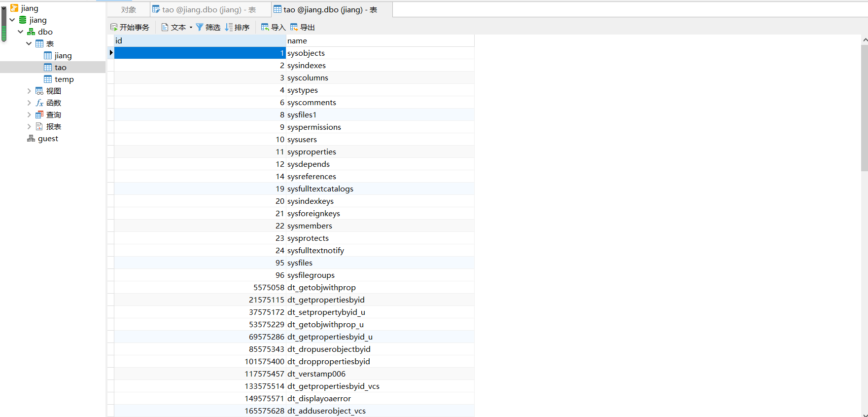Click the Begin Transaction (开始事务) icon
Screen dimensions: 868x417
click(114, 27)
